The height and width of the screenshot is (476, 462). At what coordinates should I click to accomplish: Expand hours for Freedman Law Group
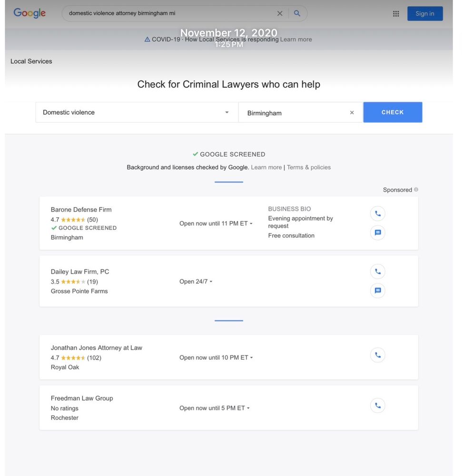tap(248, 408)
